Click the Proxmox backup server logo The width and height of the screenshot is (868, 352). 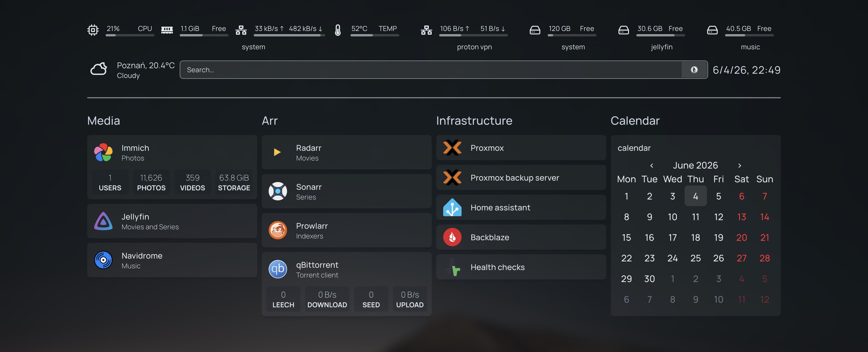pyautogui.click(x=452, y=178)
